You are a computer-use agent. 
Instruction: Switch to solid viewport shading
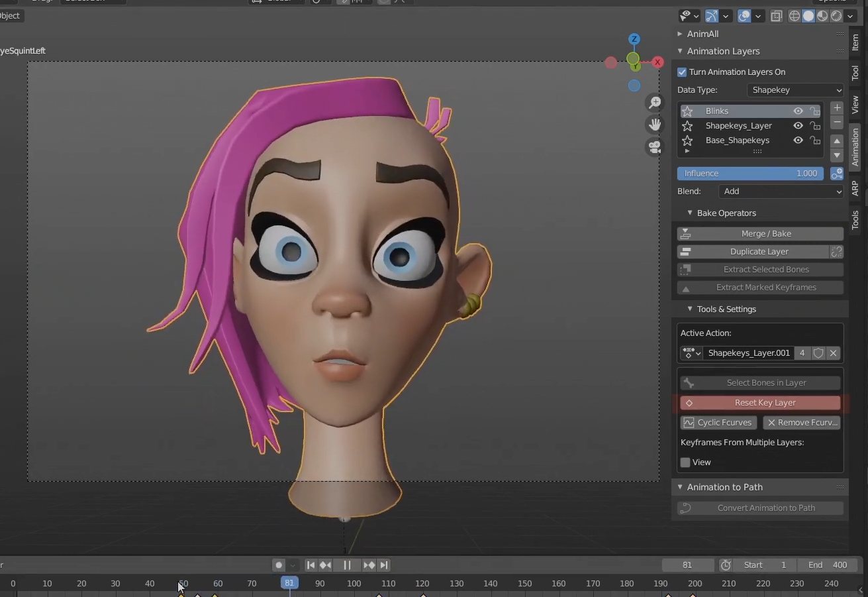[x=808, y=16]
